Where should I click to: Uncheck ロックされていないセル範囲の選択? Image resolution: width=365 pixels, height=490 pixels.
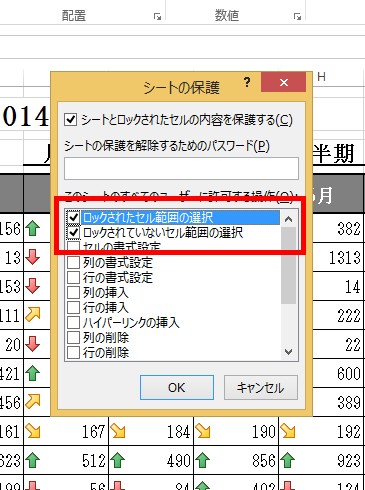coord(73,232)
